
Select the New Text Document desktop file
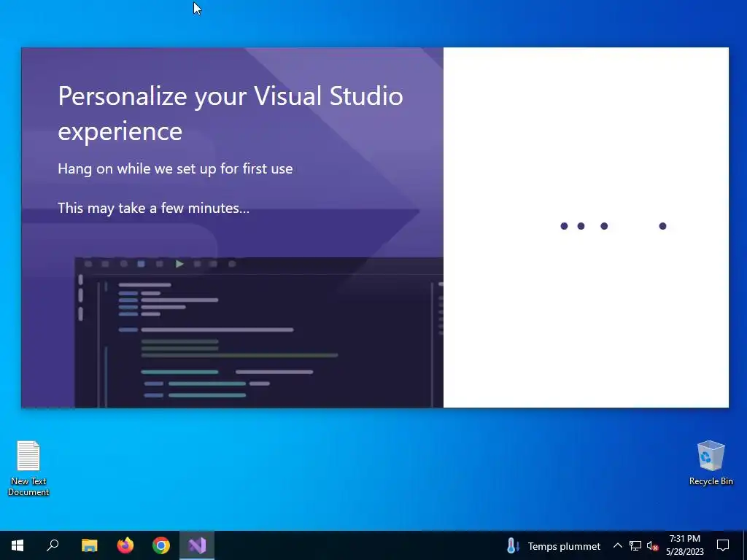tap(28, 468)
